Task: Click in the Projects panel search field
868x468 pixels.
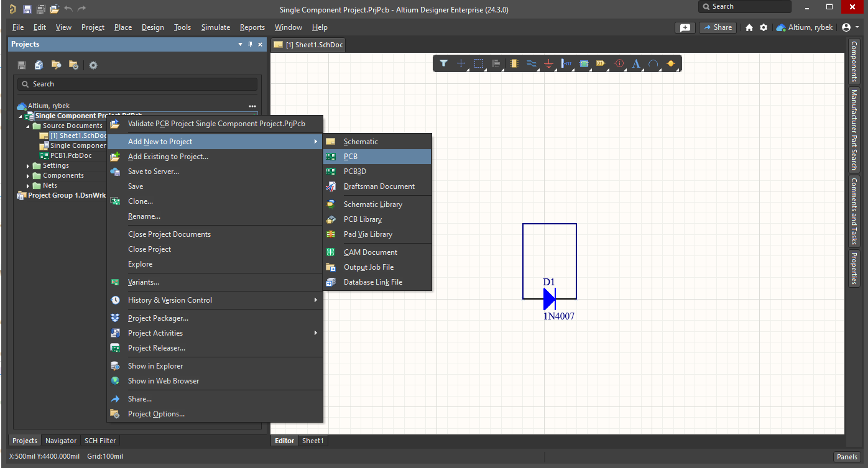Action: point(137,84)
